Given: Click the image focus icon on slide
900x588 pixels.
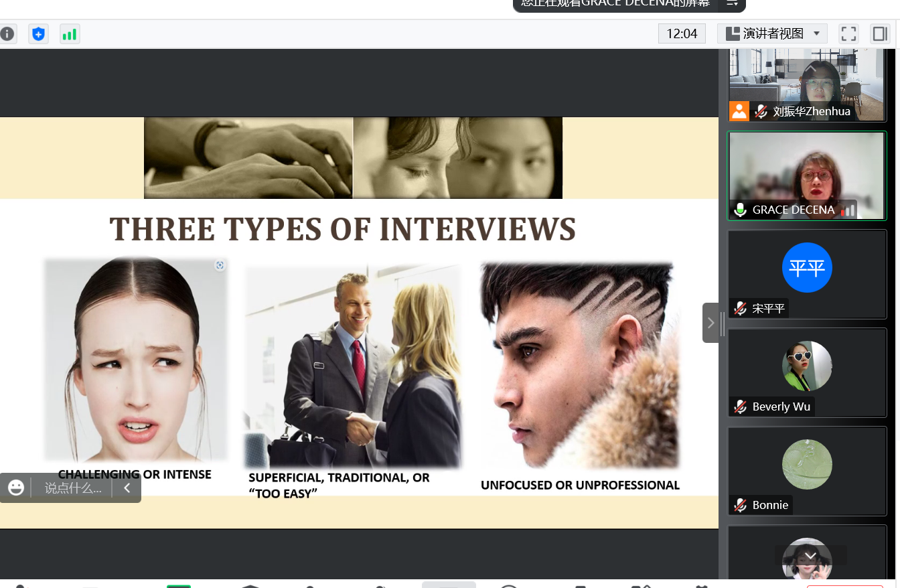Looking at the screenshot, I should pos(220,265).
